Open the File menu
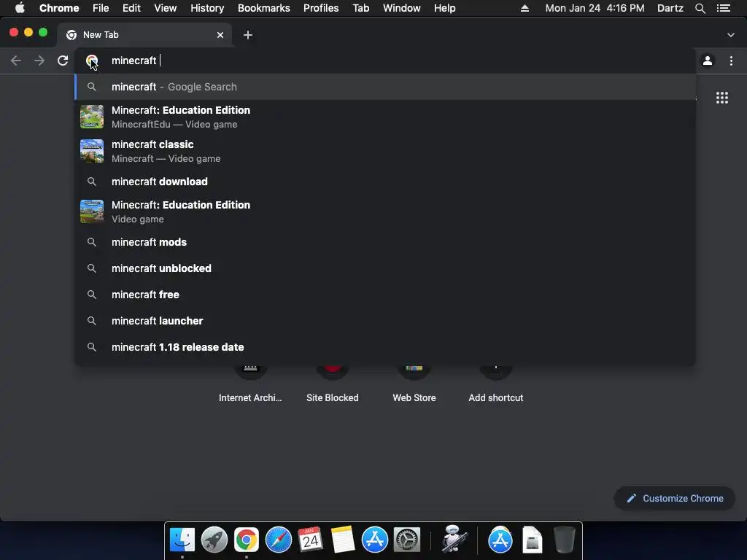 click(x=101, y=8)
